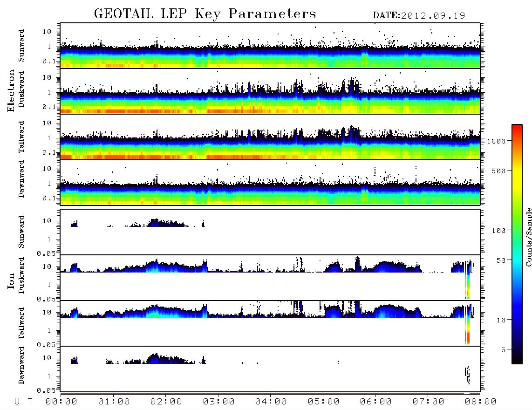The width and height of the screenshot is (532, 410).
Task: Click the Counts/Sample color scale bar
Action: (x=517, y=245)
